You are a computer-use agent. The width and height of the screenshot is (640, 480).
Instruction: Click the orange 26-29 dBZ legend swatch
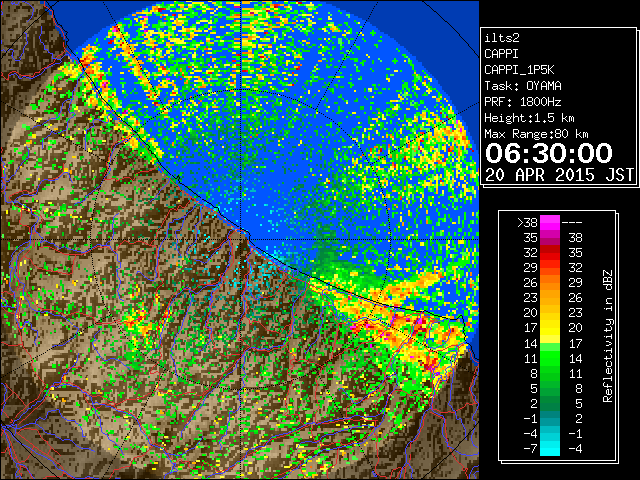click(x=550, y=283)
